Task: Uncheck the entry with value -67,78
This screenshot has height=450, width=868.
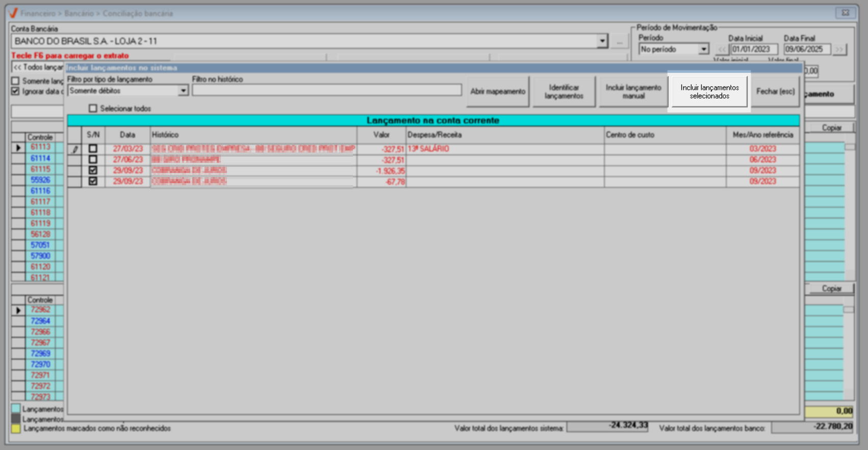Action: [x=93, y=181]
